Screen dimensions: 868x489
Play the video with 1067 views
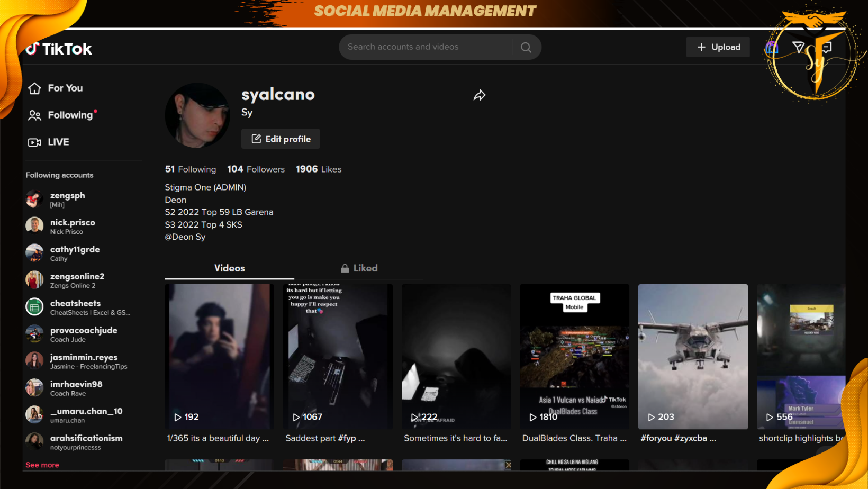click(x=338, y=357)
